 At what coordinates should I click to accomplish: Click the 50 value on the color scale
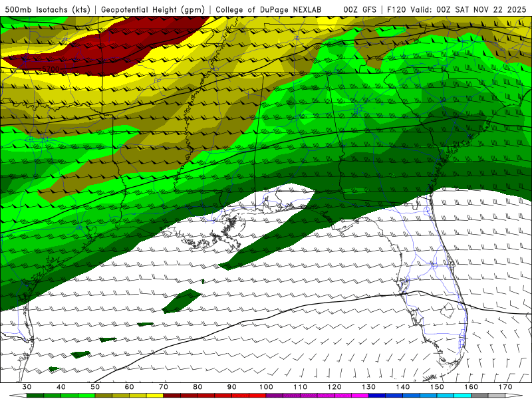tap(95, 387)
